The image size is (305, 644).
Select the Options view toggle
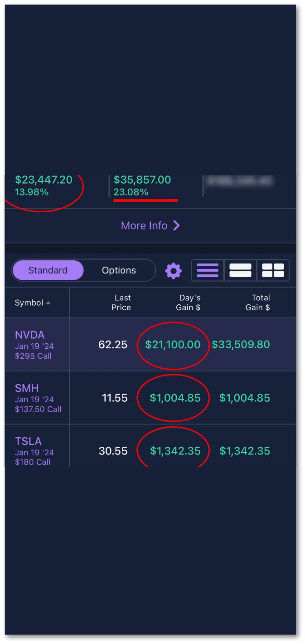[119, 270]
